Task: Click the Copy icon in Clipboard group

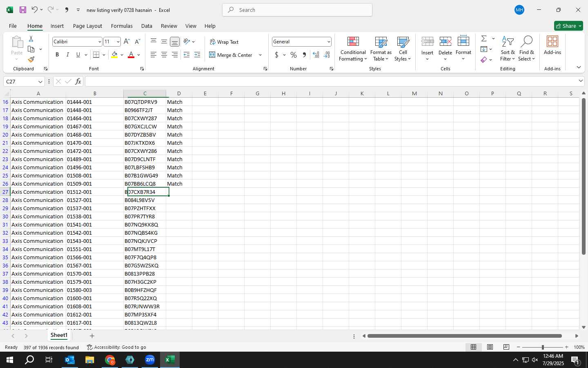Action: tap(31, 49)
